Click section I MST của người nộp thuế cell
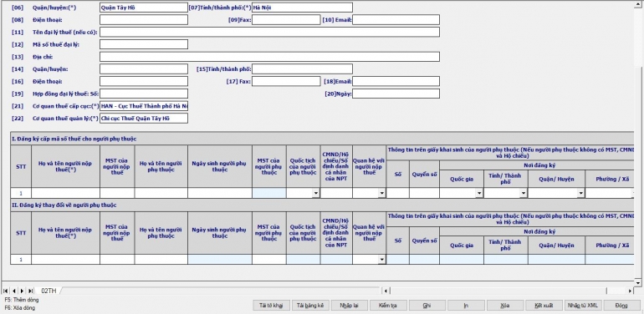The width and height of the screenshot is (644, 314). pyautogui.click(x=117, y=193)
